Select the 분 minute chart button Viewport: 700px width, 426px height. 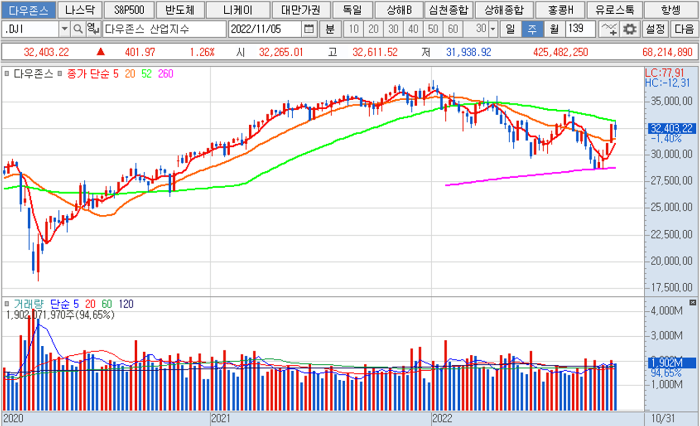coord(330,29)
